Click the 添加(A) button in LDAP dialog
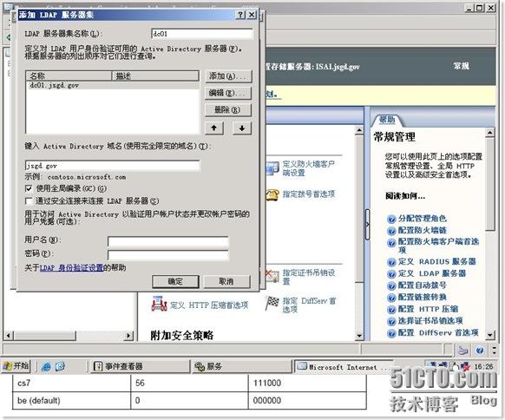 click(227, 76)
